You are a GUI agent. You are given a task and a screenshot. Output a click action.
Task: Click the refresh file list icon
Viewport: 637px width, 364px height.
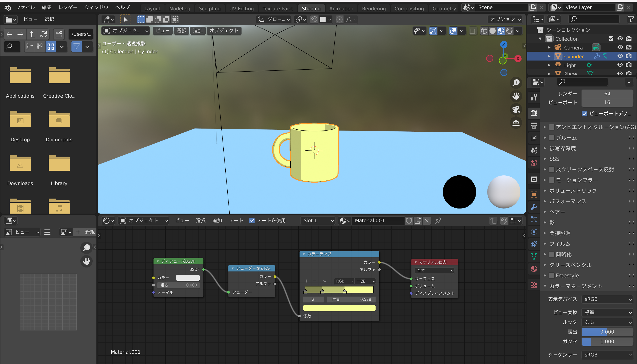click(x=44, y=34)
